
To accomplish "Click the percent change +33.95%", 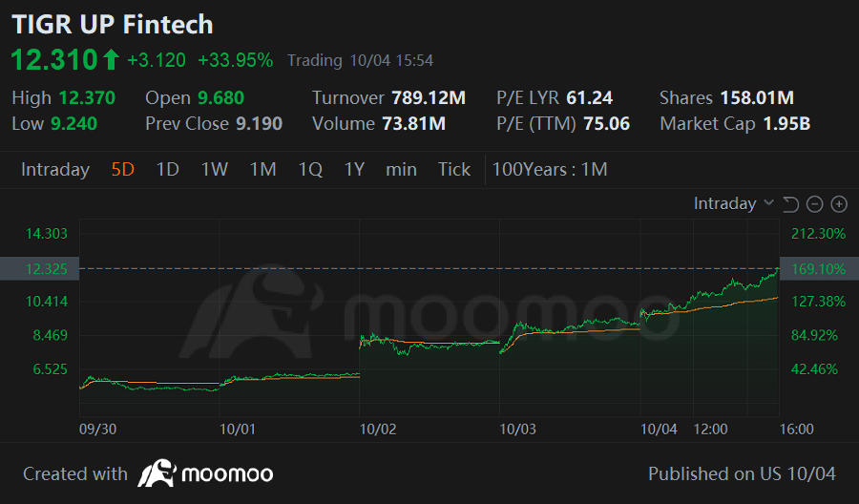I will click(235, 60).
